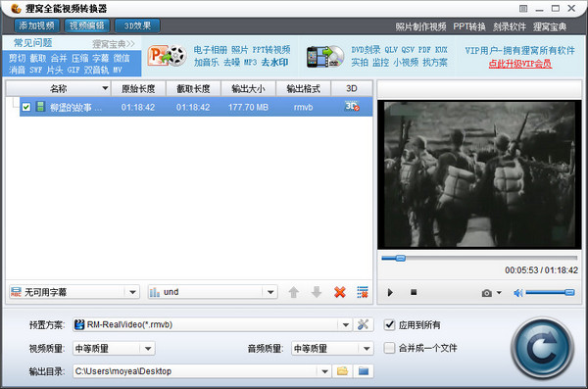Remove selected file with red X
This screenshot has width=588, height=389.
[340, 292]
